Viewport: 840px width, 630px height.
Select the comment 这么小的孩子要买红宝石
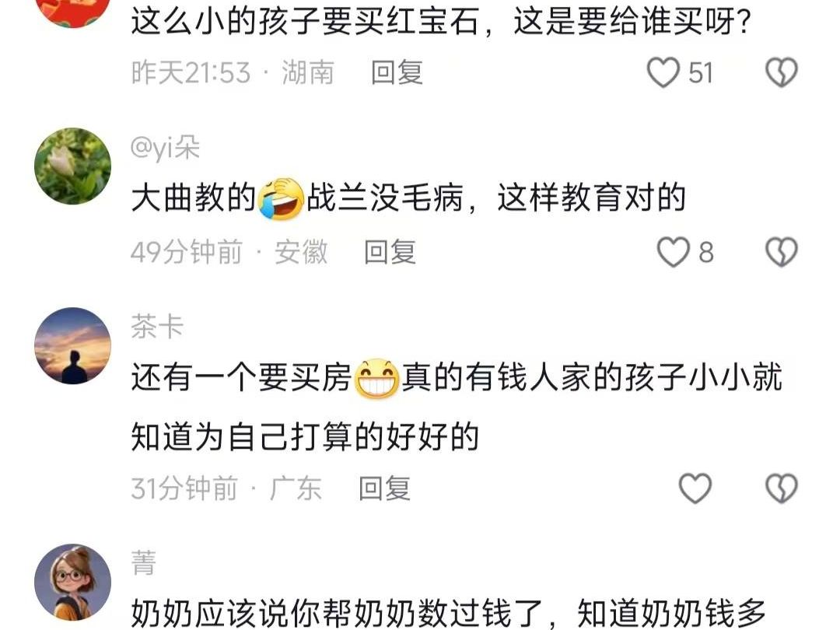click(442, 22)
